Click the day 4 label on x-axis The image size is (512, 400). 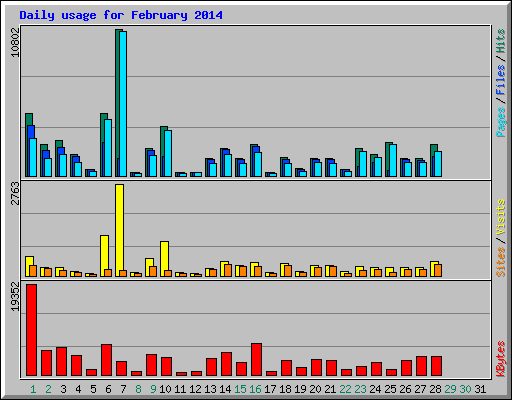pos(78,389)
